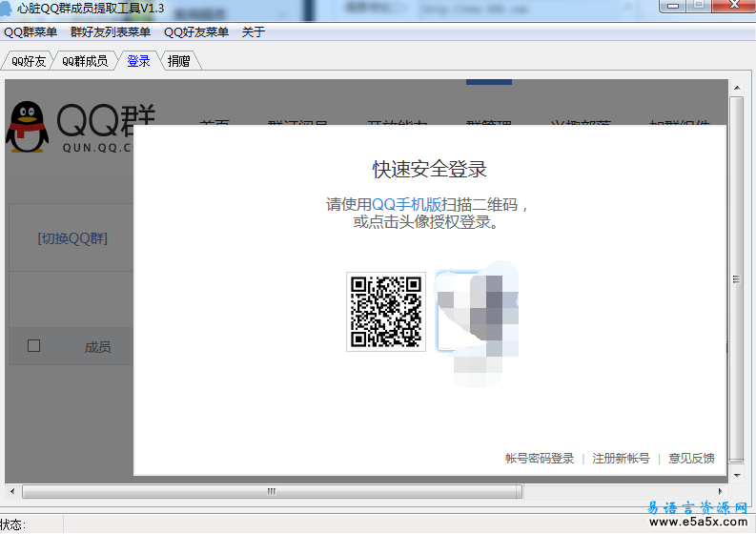756x534 pixels.
Task: Click the [切换QQ群] link
Action: pos(72,238)
